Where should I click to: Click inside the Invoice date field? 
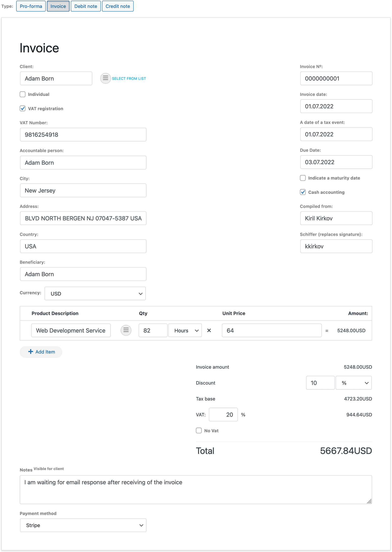(x=336, y=106)
